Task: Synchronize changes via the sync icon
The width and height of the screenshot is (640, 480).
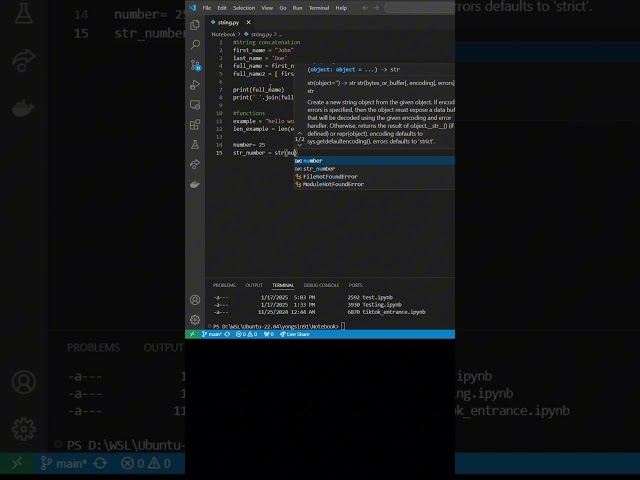Action: click(x=227, y=334)
